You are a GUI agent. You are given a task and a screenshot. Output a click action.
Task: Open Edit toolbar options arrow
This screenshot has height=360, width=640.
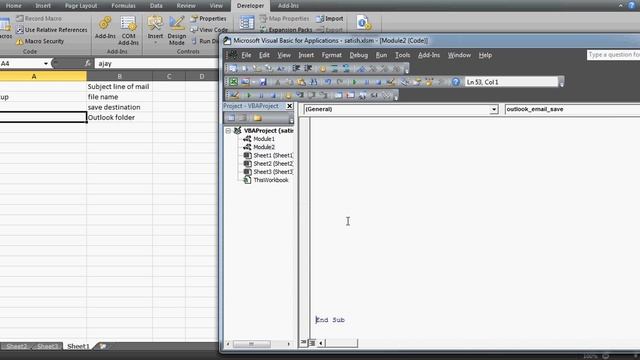(x=407, y=69)
